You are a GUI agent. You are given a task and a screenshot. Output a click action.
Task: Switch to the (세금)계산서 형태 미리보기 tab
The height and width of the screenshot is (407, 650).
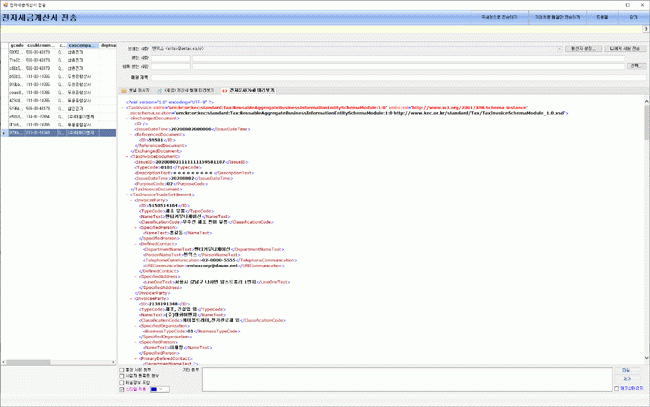185,90
